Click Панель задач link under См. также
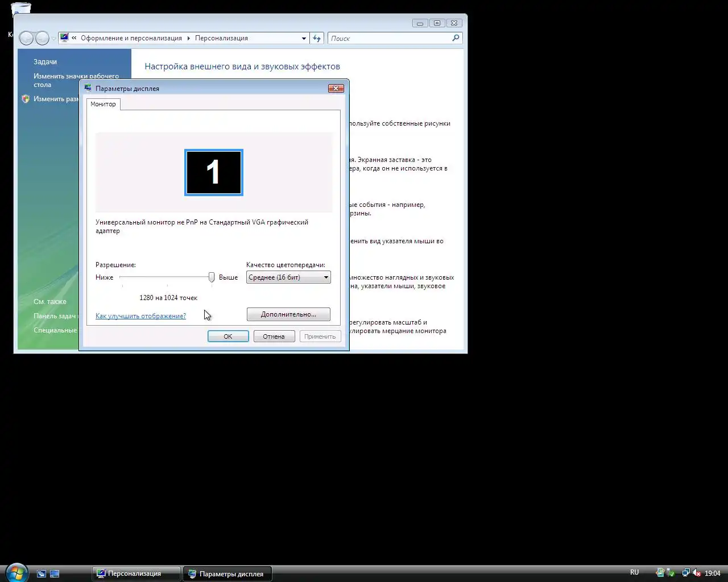This screenshot has width=728, height=582. (x=55, y=316)
